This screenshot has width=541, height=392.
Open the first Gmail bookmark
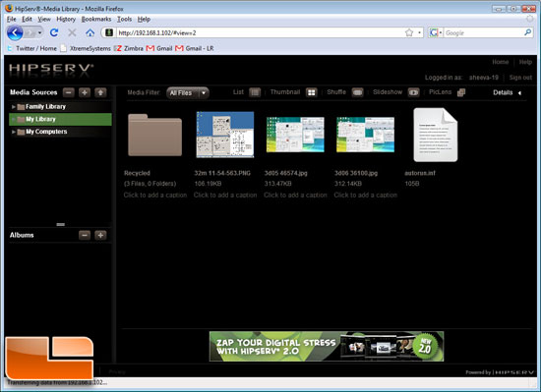pyautogui.click(x=159, y=48)
